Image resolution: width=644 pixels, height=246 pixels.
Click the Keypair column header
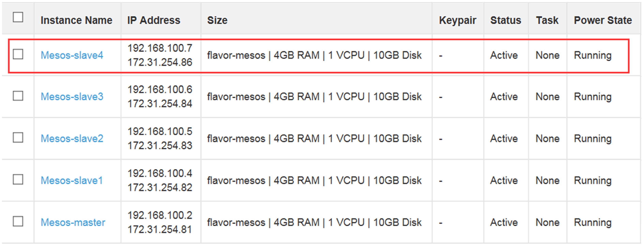tap(457, 20)
